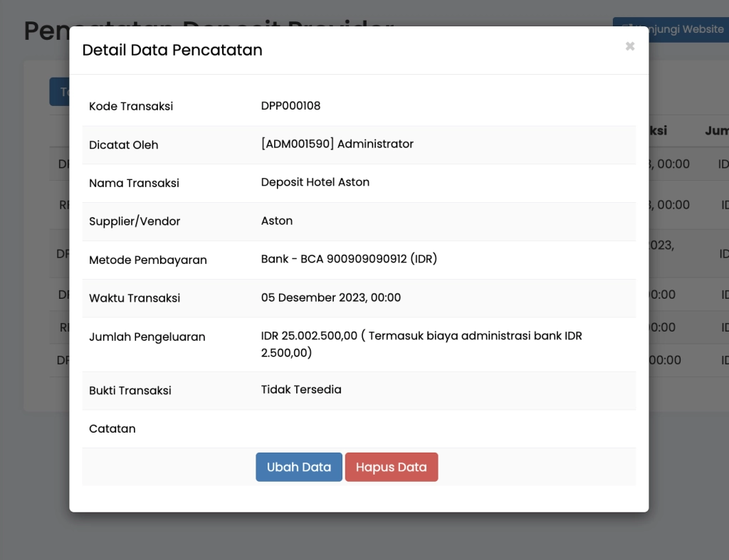Select transaction code DPP000108

pos(290,106)
